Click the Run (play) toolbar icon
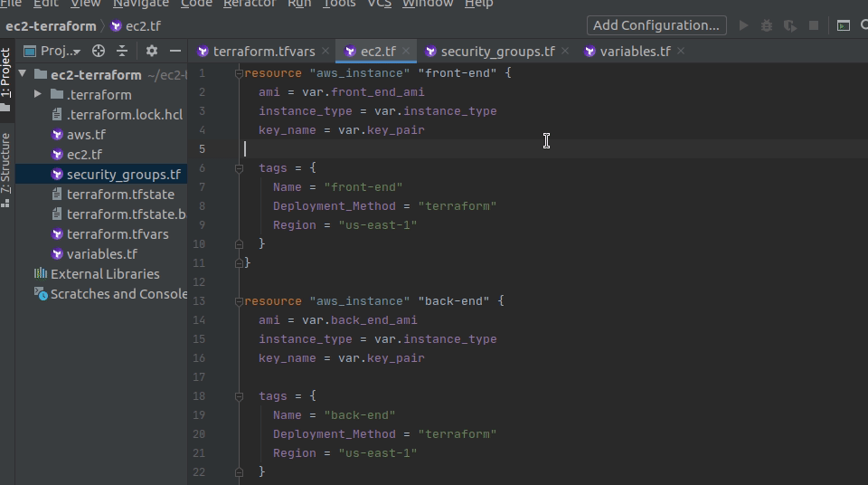 click(x=743, y=25)
